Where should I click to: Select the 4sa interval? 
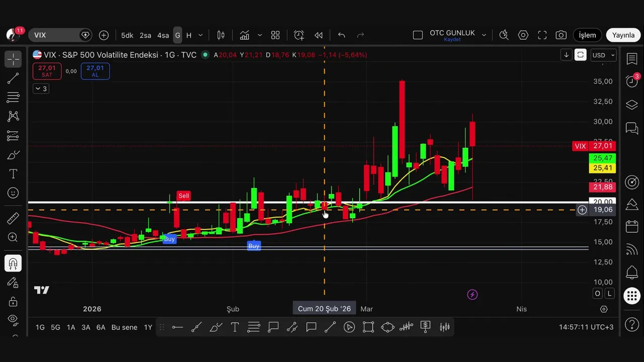click(163, 35)
